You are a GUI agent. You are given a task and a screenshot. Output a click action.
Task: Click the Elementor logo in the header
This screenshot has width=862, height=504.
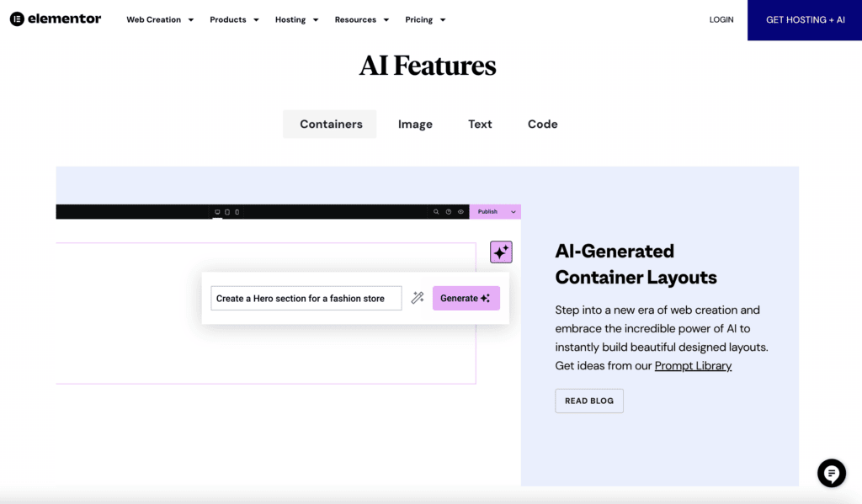coord(55,19)
